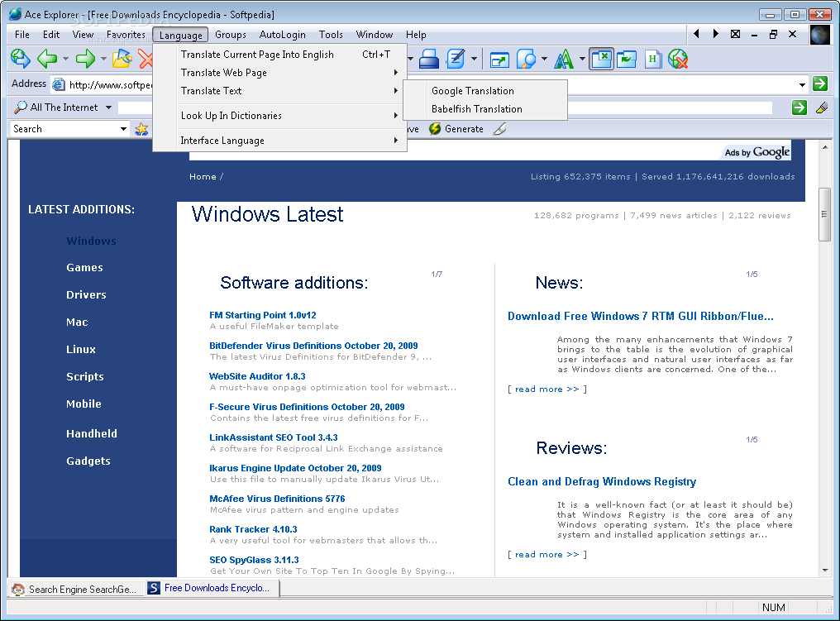Open FM Starting Point 1.0v12 link
The width and height of the screenshot is (840, 621).
[x=263, y=315]
